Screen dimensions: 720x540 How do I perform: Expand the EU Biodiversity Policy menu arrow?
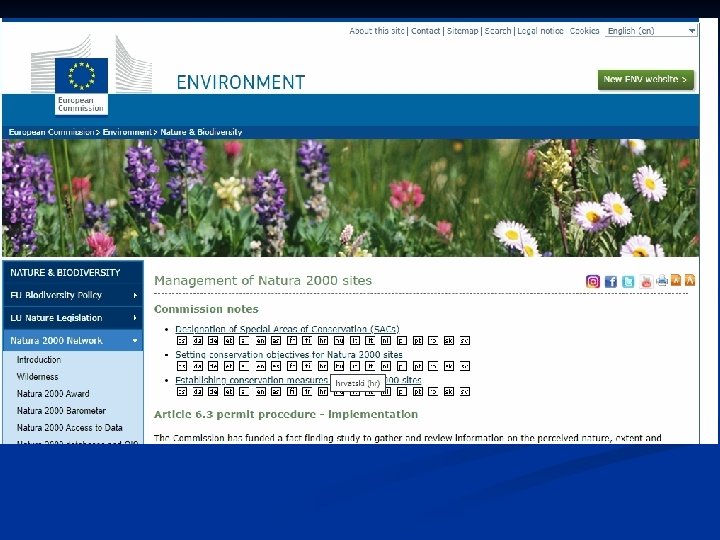(135, 295)
